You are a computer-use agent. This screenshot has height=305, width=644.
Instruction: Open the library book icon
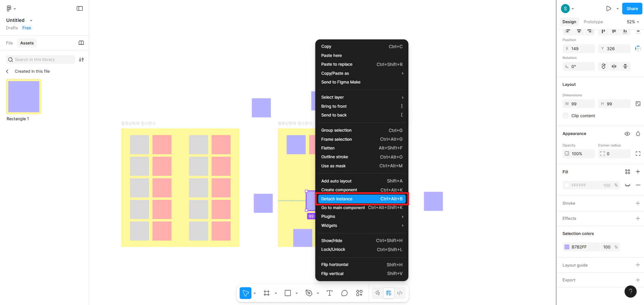pyautogui.click(x=81, y=43)
